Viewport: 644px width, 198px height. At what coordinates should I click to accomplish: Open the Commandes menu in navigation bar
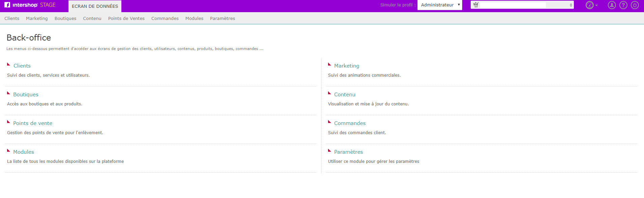coord(165,18)
